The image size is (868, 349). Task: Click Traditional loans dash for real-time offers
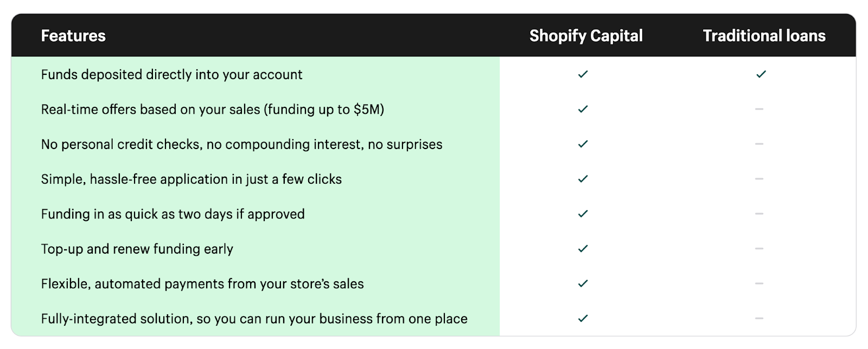click(759, 109)
